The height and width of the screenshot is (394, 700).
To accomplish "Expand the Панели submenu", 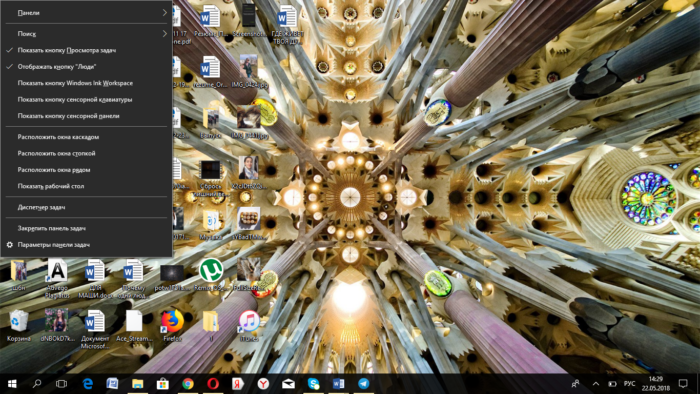I will click(x=87, y=13).
